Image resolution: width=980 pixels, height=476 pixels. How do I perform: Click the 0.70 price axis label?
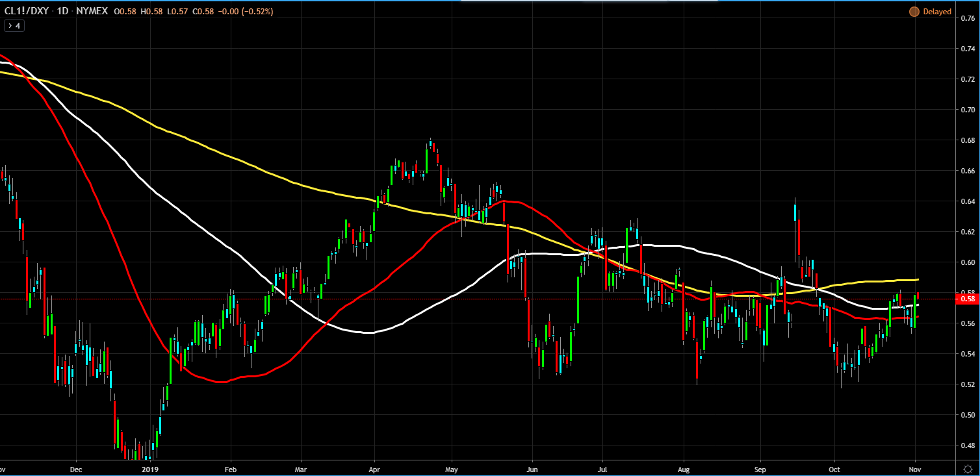(x=967, y=110)
